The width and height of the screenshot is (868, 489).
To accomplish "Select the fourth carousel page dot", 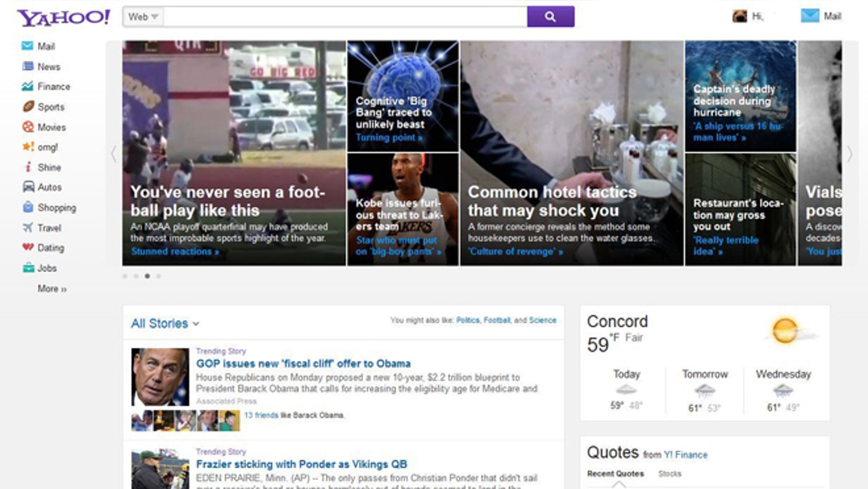I will tap(158, 276).
